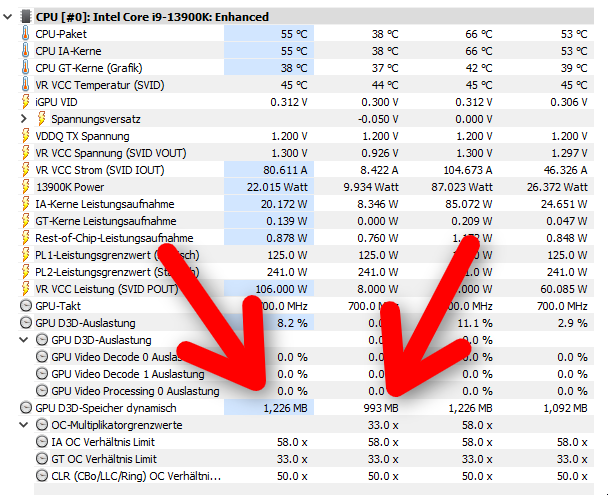Screen dimensions: 608x495
Task: Click lightning icon beside VR VCC Leistung
Action: pos(26,289)
